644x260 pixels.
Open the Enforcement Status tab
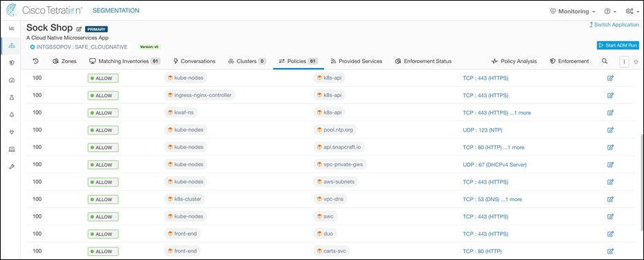423,61
